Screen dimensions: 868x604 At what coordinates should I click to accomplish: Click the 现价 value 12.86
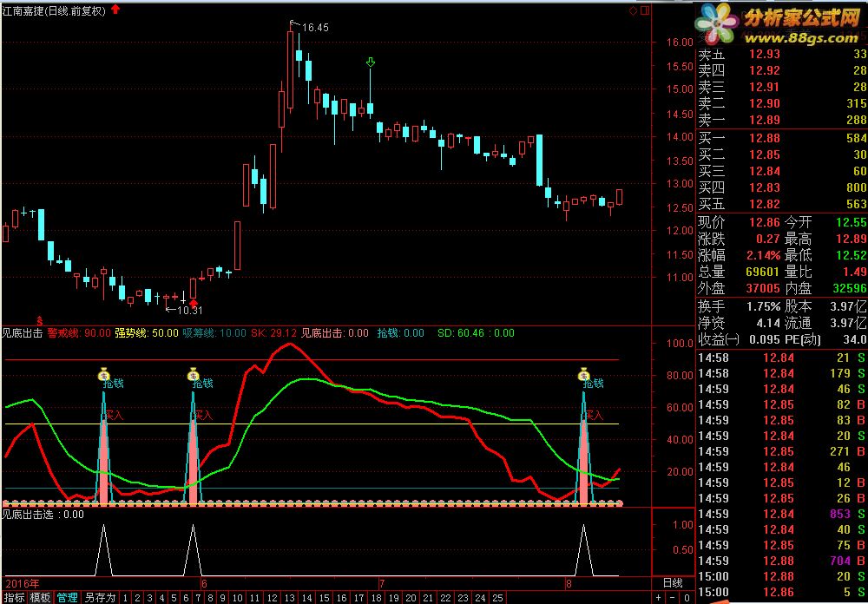coord(765,222)
